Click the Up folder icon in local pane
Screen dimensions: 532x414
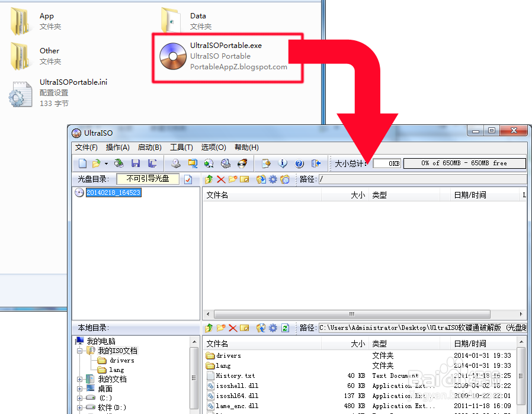[x=209, y=328]
